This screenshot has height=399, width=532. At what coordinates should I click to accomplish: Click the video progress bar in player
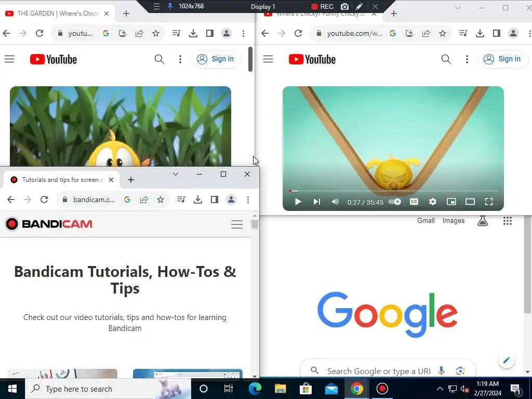click(x=393, y=191)
